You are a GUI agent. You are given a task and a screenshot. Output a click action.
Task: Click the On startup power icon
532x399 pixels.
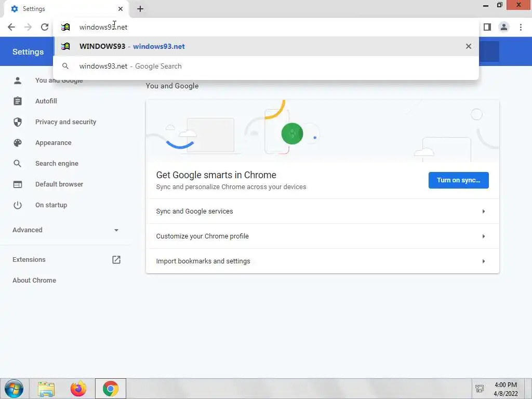point(18,205)
